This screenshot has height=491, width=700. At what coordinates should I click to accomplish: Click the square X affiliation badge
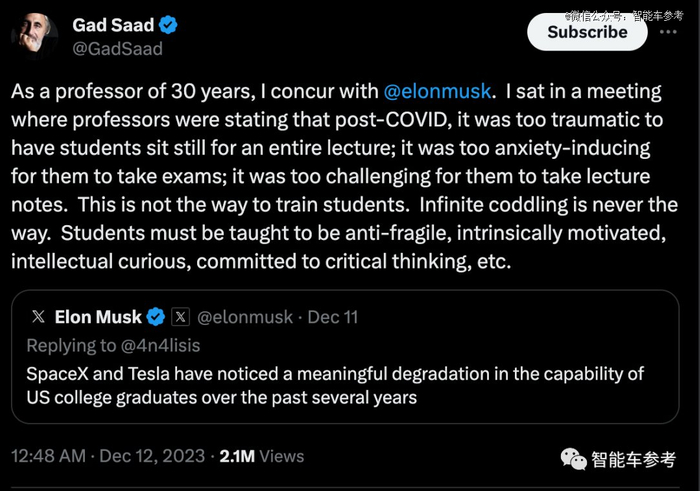[x=181, y=317]
